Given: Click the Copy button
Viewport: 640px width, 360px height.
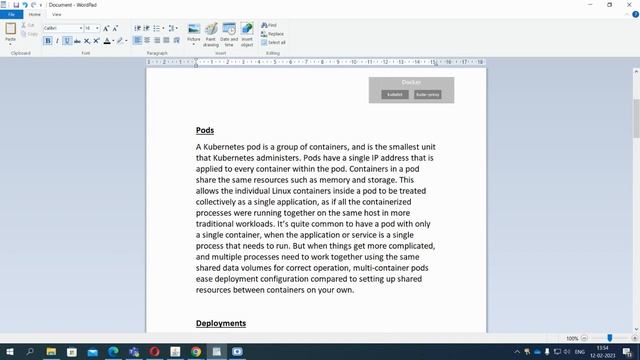Looking at the screenshot, I should (x=29, y=34).
